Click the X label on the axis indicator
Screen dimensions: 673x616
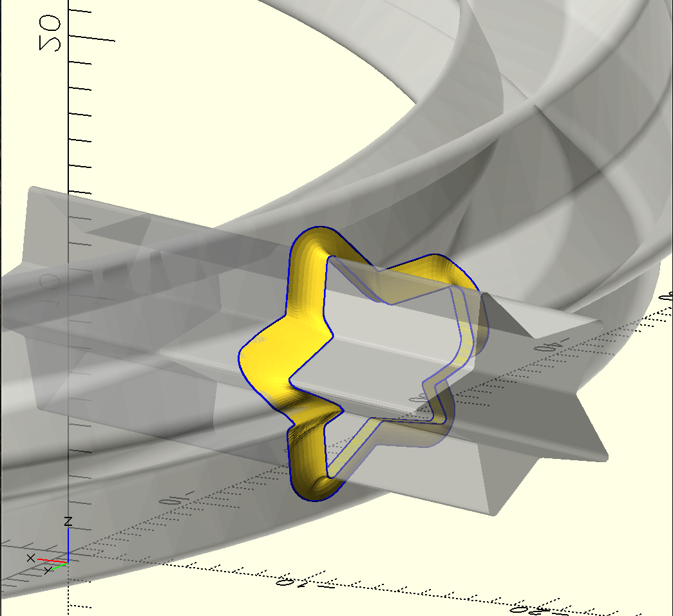(30, 558)
